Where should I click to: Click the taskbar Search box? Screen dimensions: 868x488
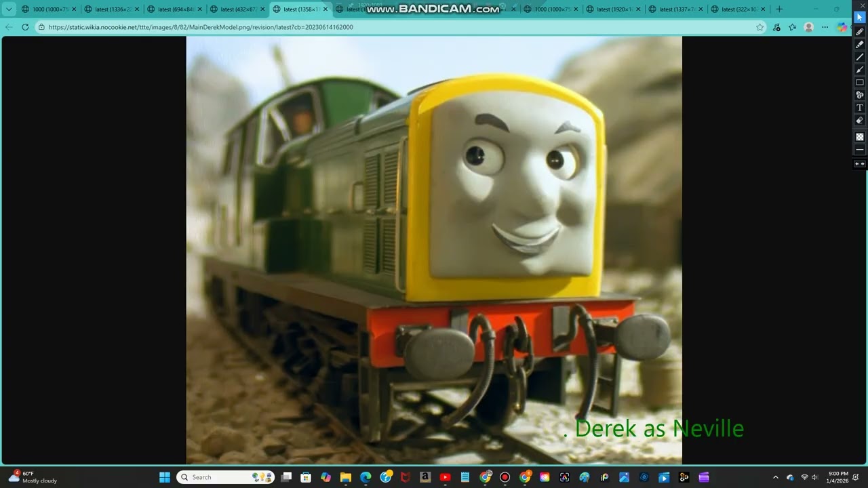(226, 477)
